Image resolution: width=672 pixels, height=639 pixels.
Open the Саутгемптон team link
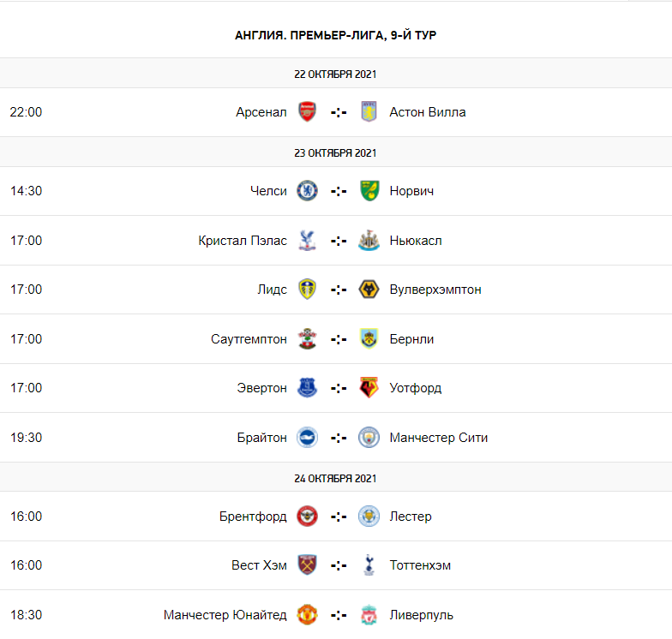(249, 339)
